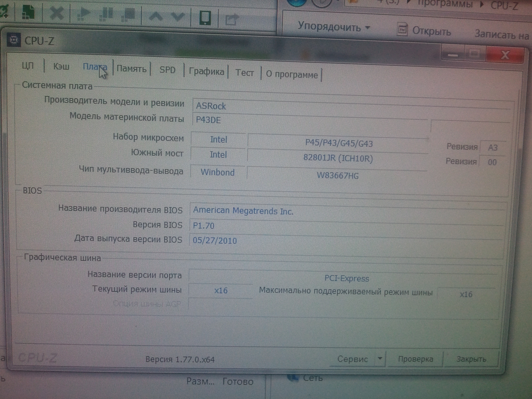Click the green add document toolbar icon
The width and height of the screenshot is (532, 399).
point(28,12)
